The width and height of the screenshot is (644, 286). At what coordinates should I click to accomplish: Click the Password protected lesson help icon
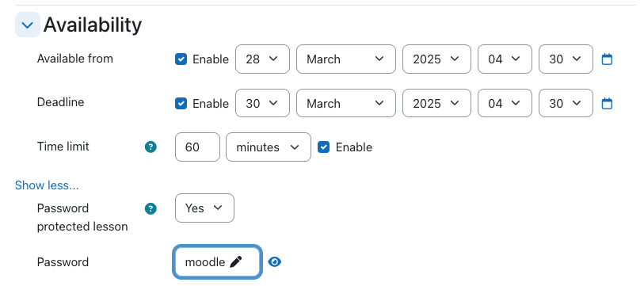click(x=151, y=208)
